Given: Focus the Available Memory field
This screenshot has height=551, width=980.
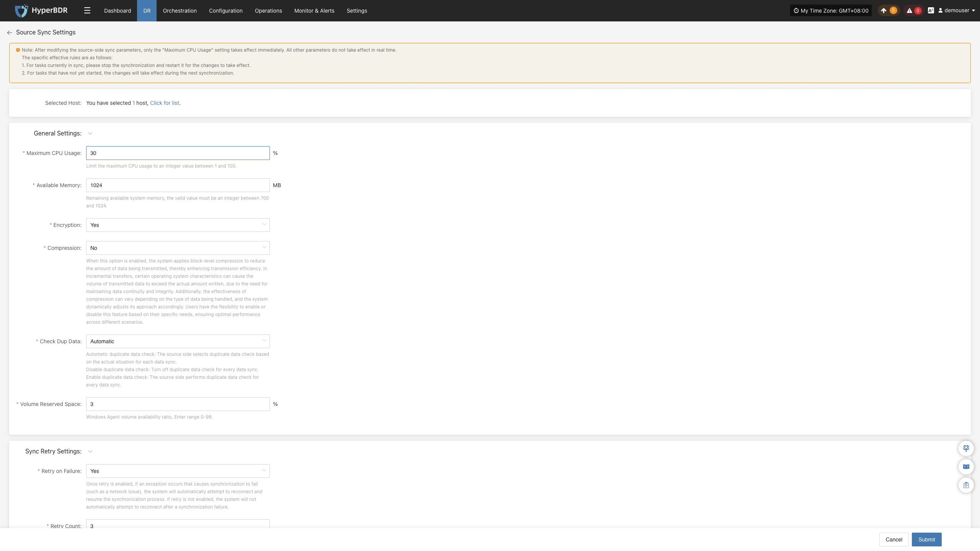Looking at the screenshot, I should (178, 185).
